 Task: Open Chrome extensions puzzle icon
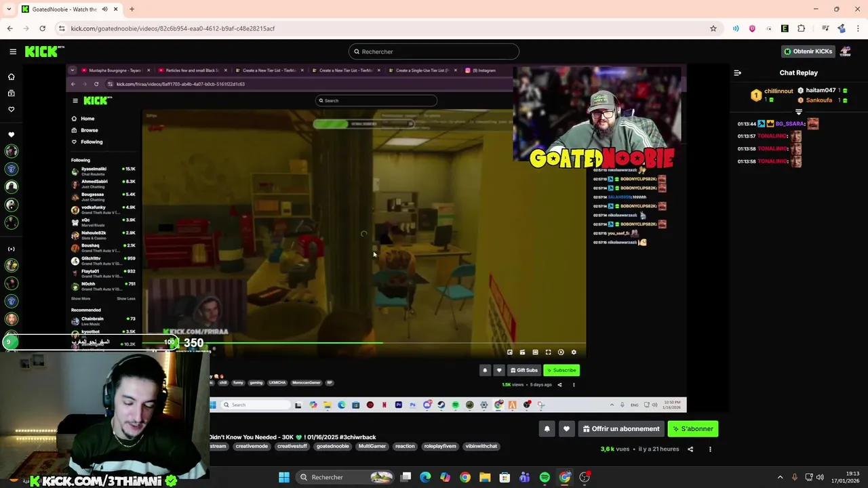coord(801,28)
